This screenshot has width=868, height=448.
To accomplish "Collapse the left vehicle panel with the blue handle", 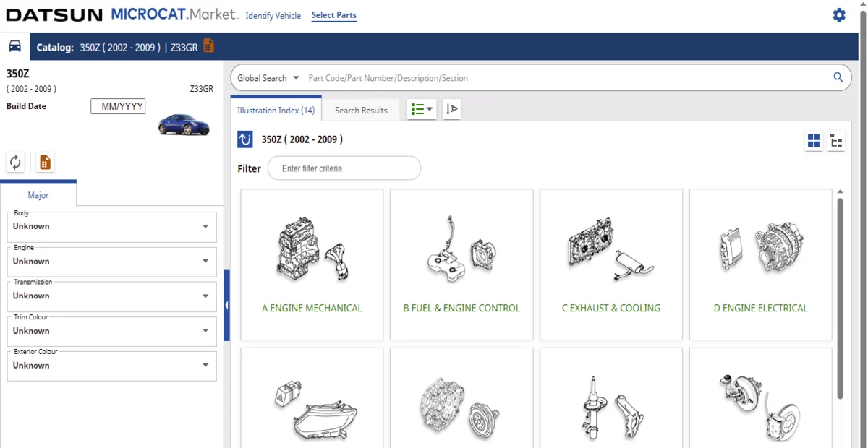I will tap(226, 305).
